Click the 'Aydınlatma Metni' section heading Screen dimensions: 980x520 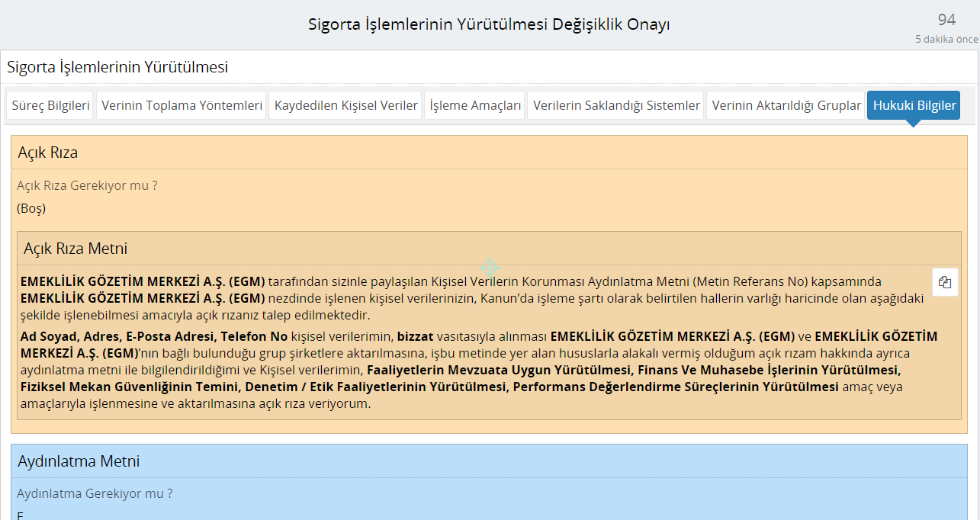pyautogui.click(x=79, y=461)
